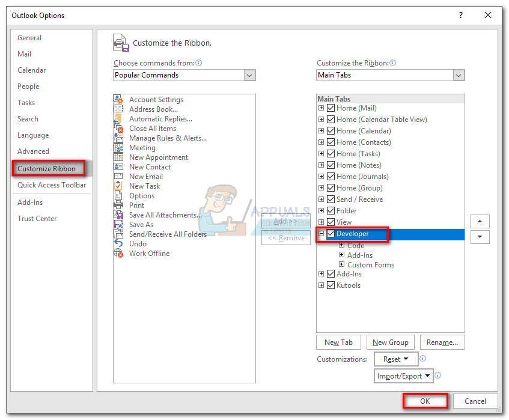Expand the Home (Notes) tree node

tap(321, 165)
